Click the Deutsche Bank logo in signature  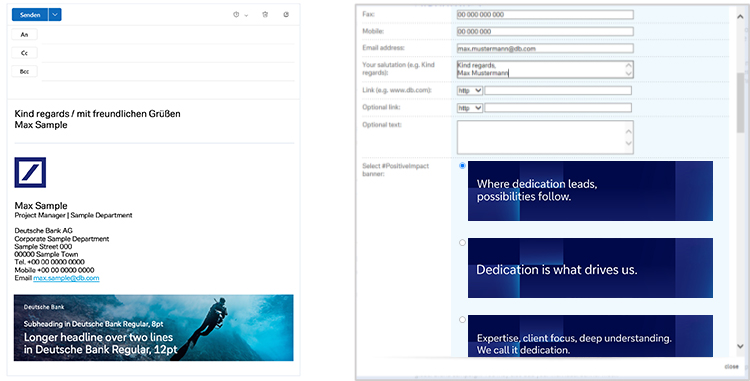click(x=30, y=172)
